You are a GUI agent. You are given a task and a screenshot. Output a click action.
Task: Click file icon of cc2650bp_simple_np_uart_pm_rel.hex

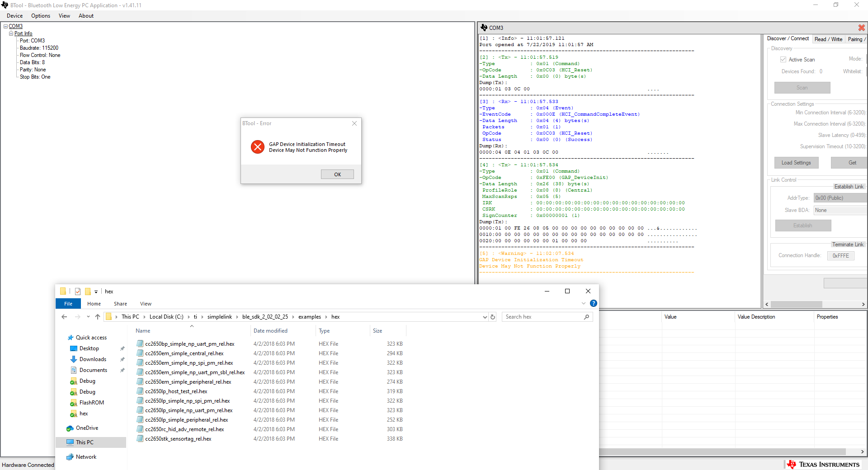coord(140,344)
